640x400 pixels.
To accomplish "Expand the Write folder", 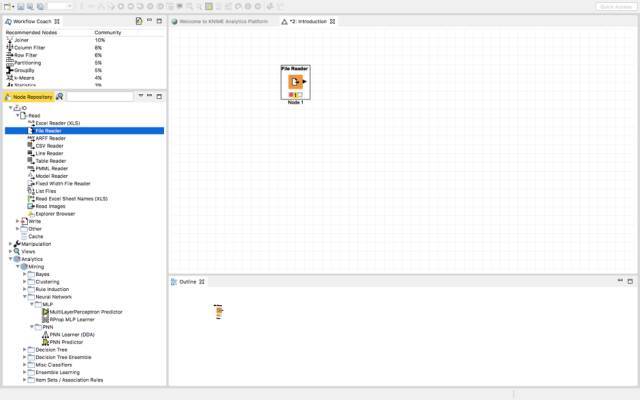I will pyautogui.click(x=18, y=221).
